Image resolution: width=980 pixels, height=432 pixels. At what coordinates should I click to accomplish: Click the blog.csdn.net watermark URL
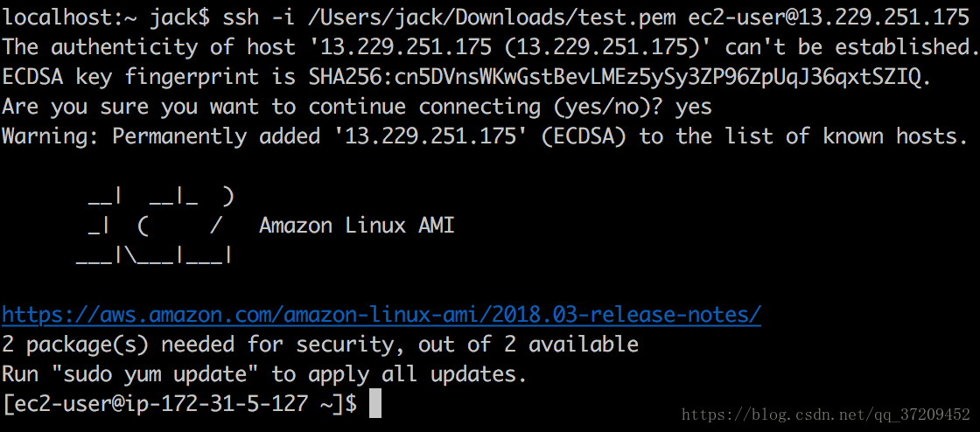[826, 415]
